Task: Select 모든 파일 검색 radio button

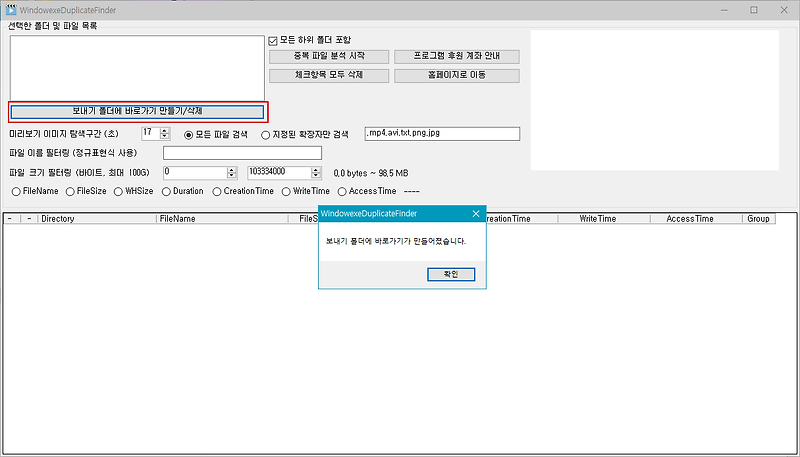Action: click(189, 135)
